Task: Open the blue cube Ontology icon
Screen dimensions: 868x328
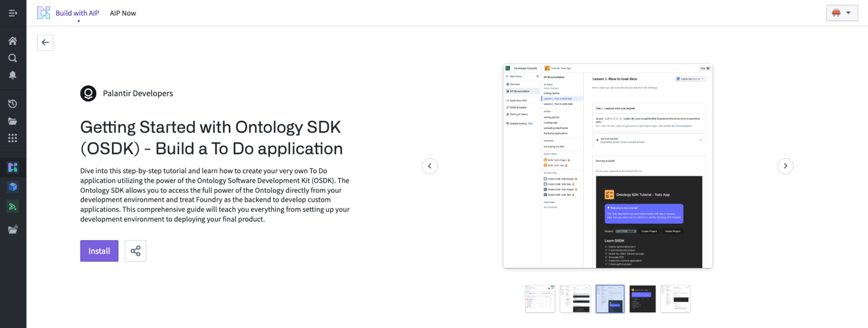Action: click(13, 187)
